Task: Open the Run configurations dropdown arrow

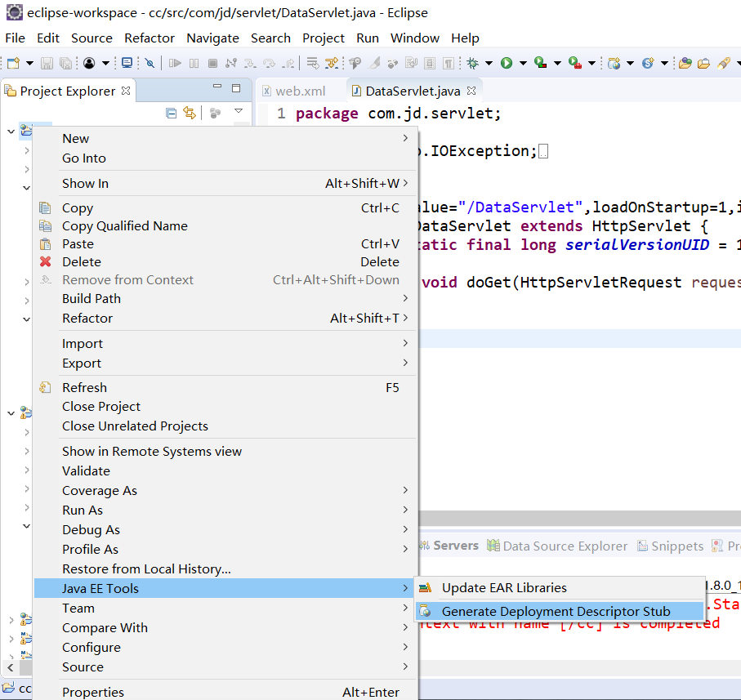Action: 523,63
